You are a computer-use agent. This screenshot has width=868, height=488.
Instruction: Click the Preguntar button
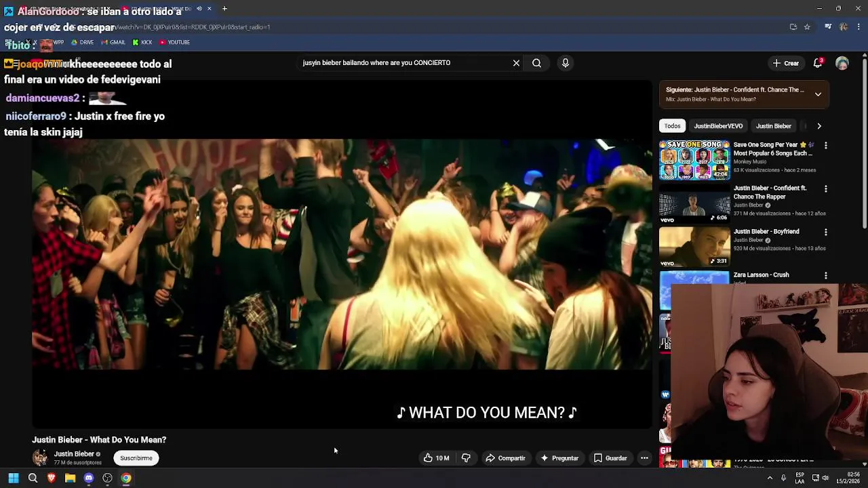point(559,458)
